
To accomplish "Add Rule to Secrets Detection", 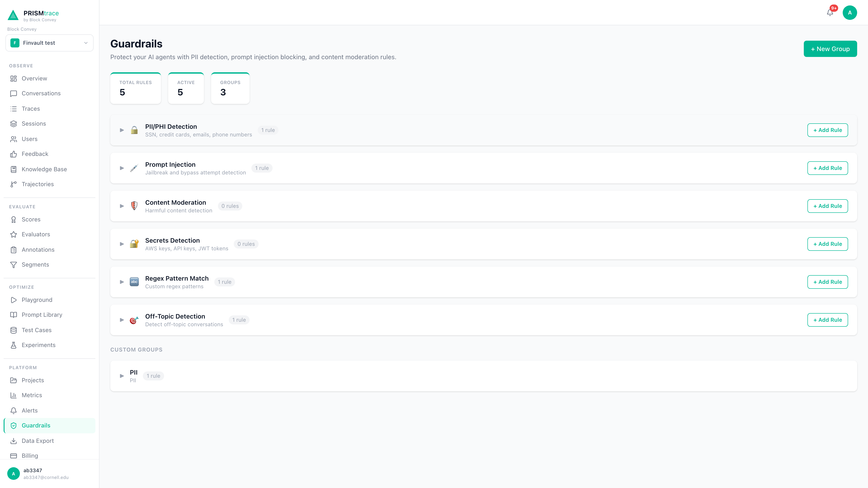I will click(828, 244).
